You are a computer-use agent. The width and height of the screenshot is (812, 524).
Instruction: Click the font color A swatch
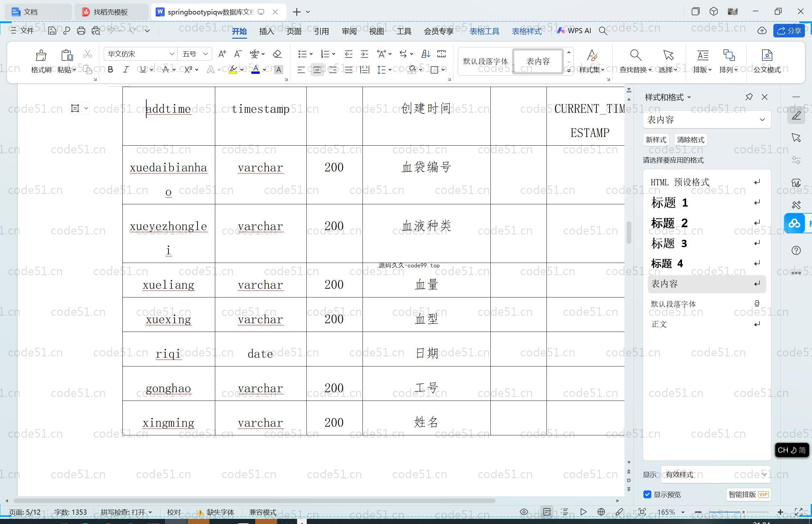coord(256,70)
